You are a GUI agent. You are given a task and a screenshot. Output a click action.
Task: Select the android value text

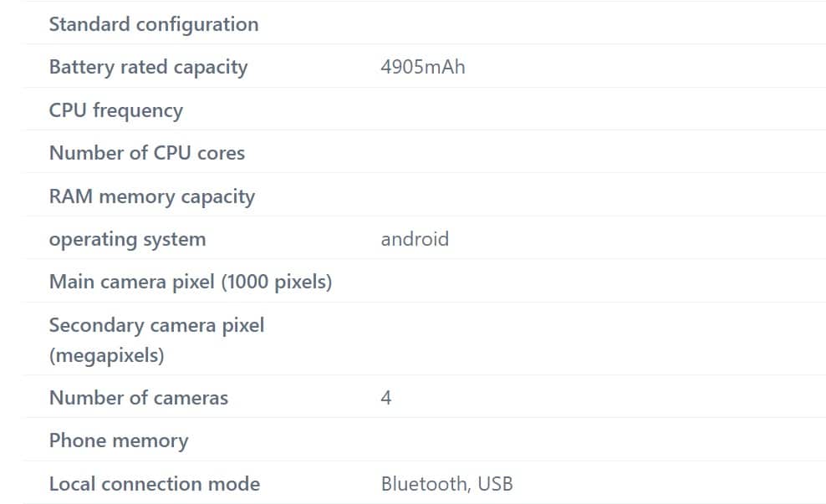click(416, 239)
